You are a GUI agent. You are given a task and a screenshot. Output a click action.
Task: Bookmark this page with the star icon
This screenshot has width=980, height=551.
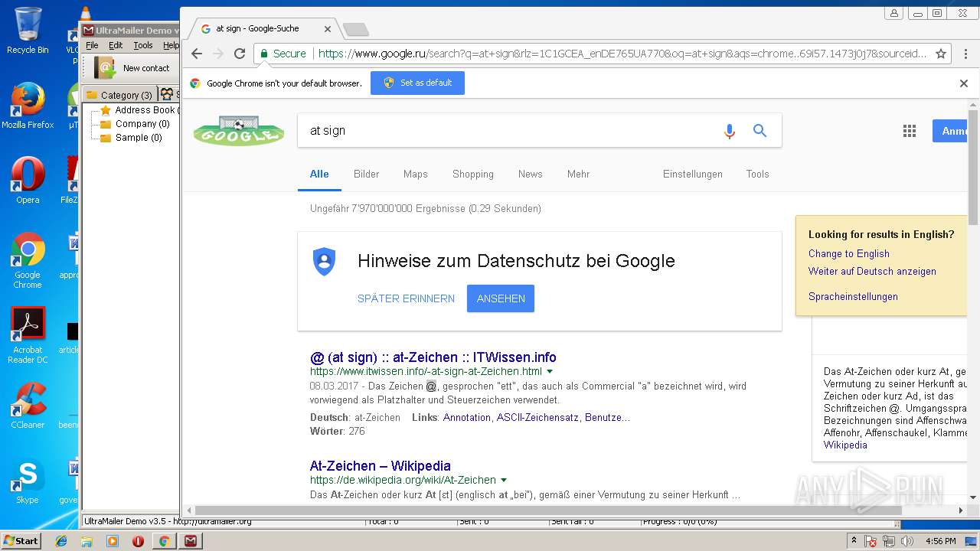pyautogui.click(x=942, y=54)
